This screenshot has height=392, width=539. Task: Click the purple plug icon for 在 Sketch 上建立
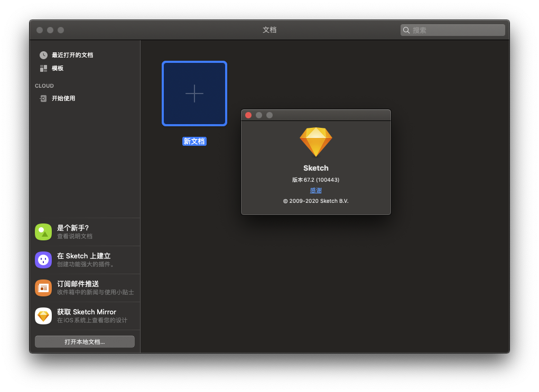click(43, 260)
